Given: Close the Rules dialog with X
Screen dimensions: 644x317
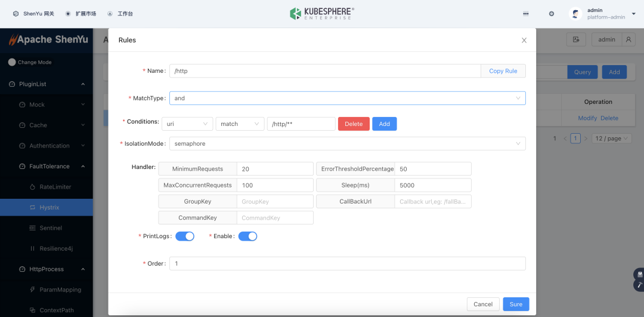Looking at the screenshot, I should 524,40.
